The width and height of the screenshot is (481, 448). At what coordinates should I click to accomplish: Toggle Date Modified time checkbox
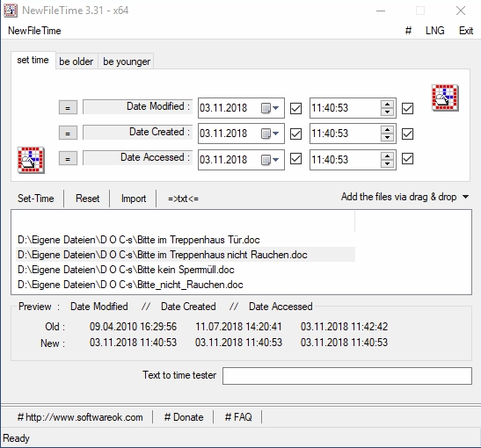[407, 108]
